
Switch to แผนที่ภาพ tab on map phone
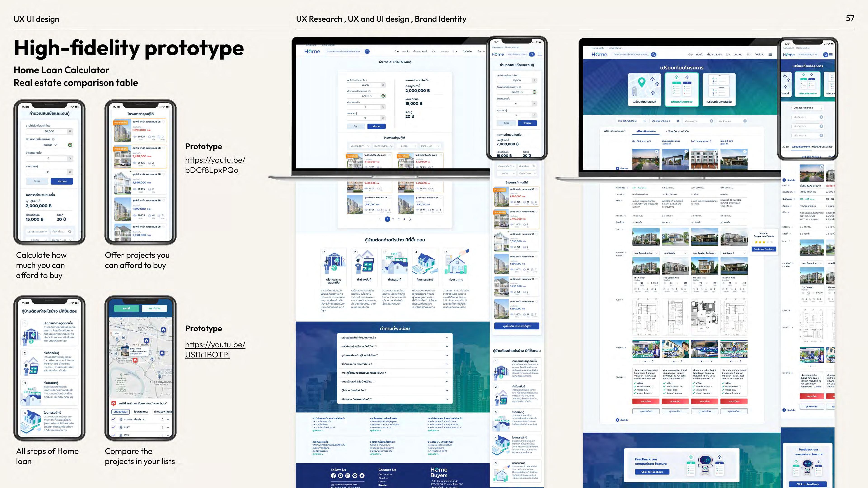(x=154, y=308)
